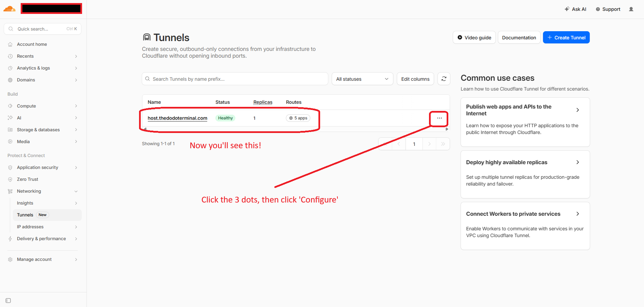Screen dimensions: 644x307
Task: Jump to the last page arrow
Action: [443, 144]
